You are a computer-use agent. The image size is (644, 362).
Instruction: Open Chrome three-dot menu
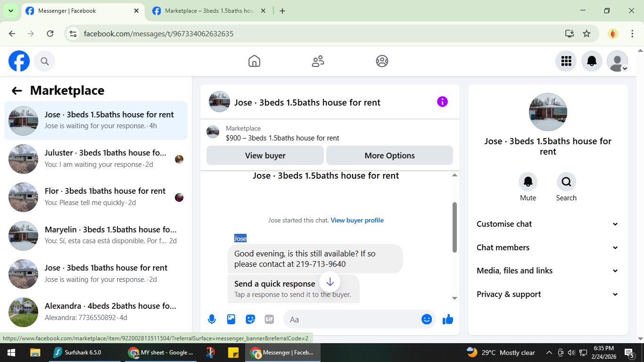click(632, 33)
